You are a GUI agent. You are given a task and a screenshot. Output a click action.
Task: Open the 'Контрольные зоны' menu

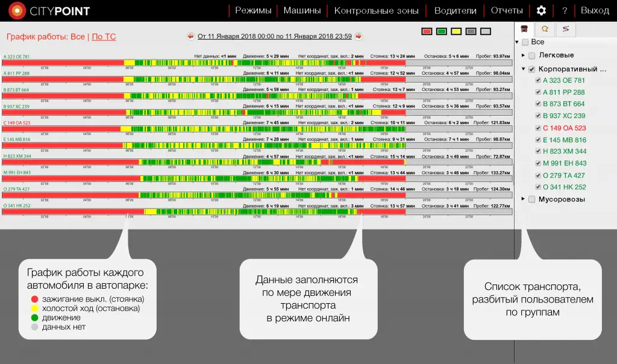pyautogui.click(x=376, y=10)
